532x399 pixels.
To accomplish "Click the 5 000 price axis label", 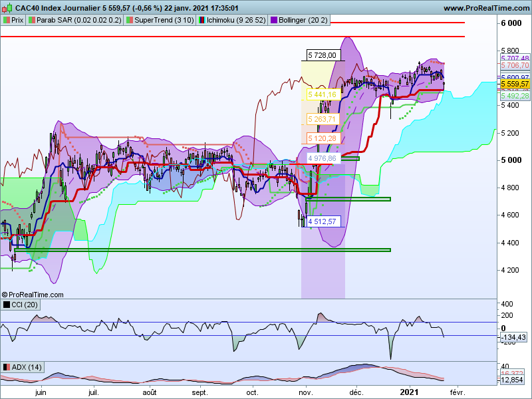I will pyautogui.click(x=511, y=160).
